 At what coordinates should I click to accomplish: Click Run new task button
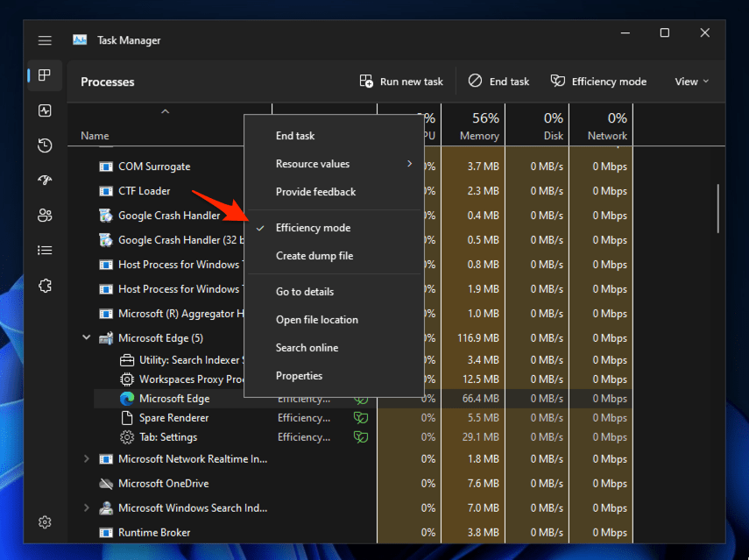click(401, 82)
